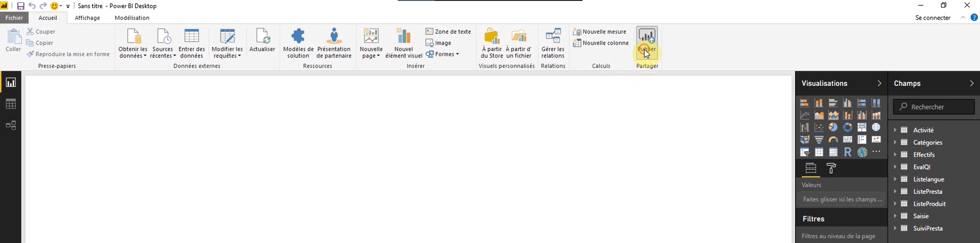The width and height of the screenshot is (980, 243).
Task: Switch to the Format paint roller tab
Action: click(x=832, y=168)
